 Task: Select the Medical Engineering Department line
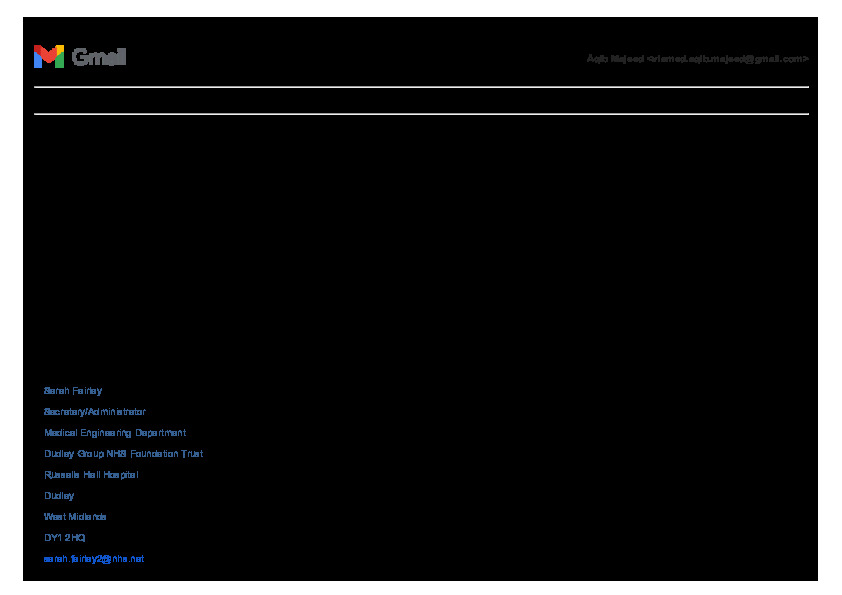(x=115, y=433)
